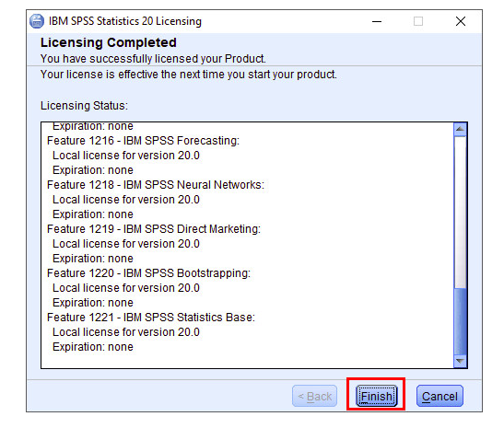The image size is (504, 428).
Task: Click the disabled Back button
Action: point(315,396)
